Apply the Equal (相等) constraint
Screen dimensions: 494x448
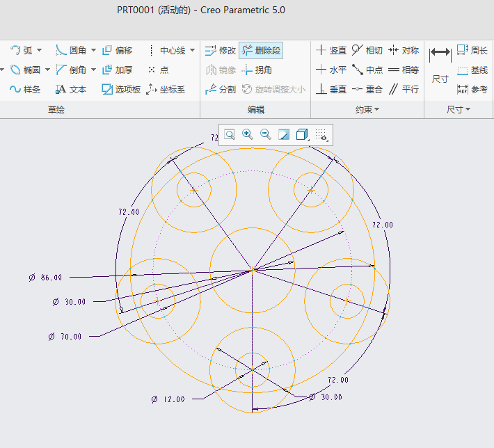pyautogui.click(x=404, y=70)
